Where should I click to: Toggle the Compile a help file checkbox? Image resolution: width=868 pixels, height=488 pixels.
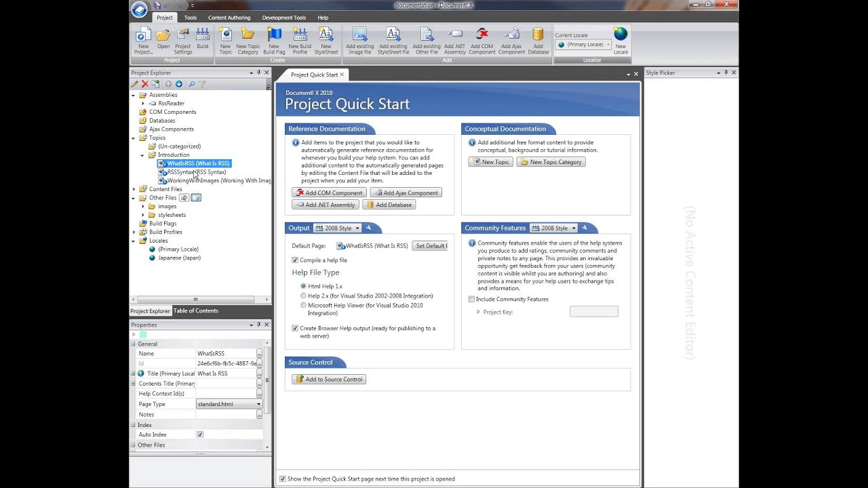(295, 260)
